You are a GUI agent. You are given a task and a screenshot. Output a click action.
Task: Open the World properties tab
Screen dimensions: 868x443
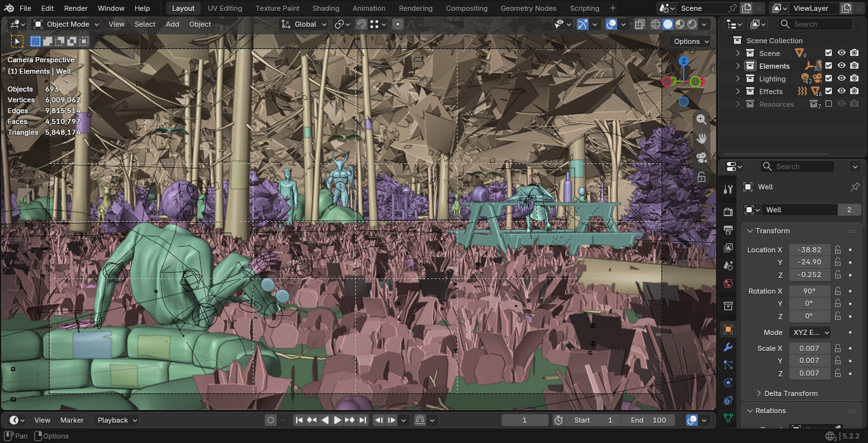[x=728, y=283]
